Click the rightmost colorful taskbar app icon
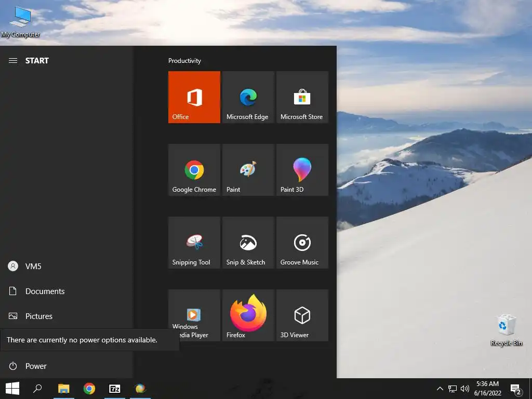Screen dimensions: 532x399 pos(140,389)
